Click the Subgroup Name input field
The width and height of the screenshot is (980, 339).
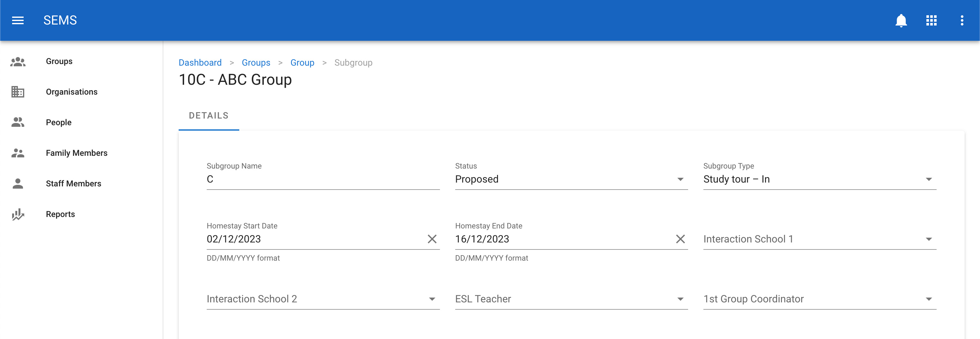(x=323, y=179)
